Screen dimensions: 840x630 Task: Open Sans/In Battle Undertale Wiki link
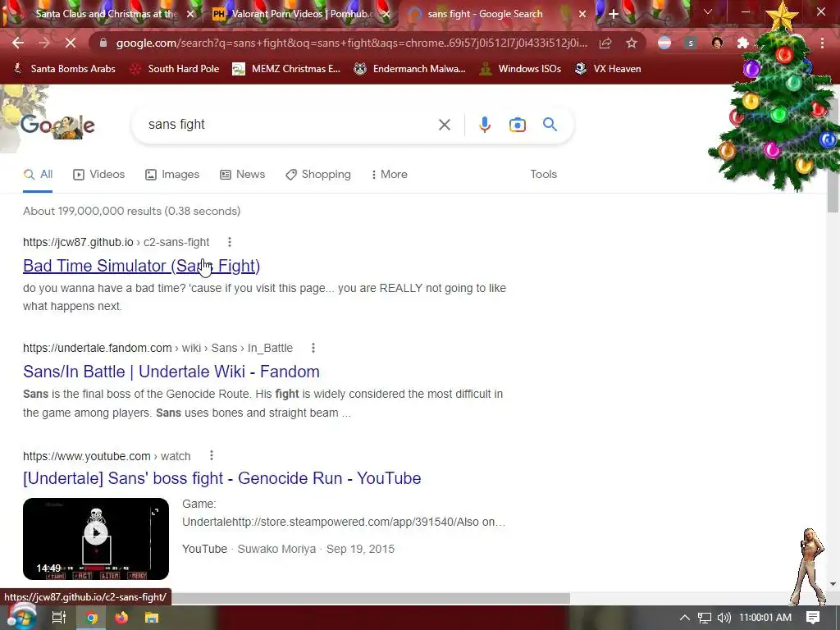[171, 372]
